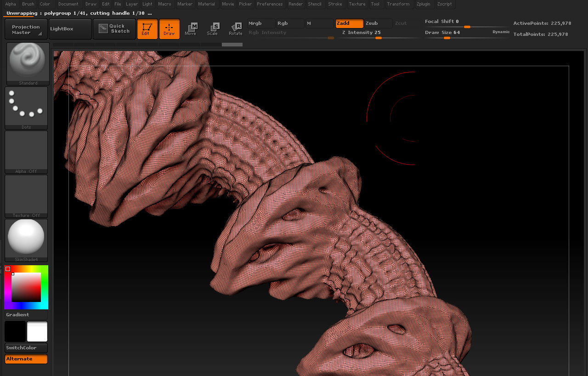Enable Mrgb paint mode
Screen dimensions: 588x376
pos(261,23)
